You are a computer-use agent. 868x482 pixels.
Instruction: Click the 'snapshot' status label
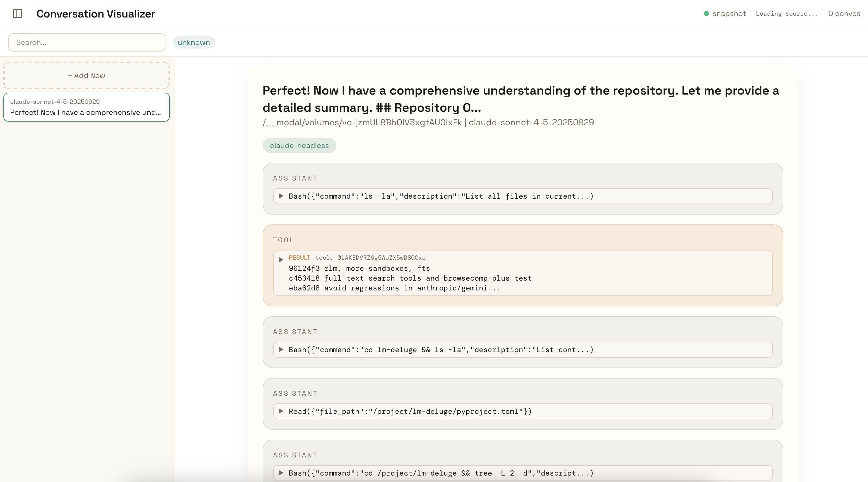click(729, 14)
